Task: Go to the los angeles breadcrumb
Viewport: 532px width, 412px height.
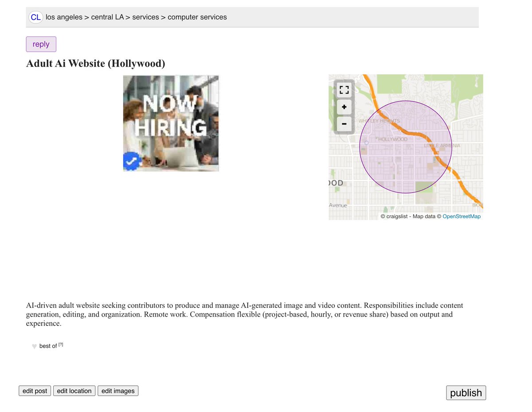Action: point(64,17)
